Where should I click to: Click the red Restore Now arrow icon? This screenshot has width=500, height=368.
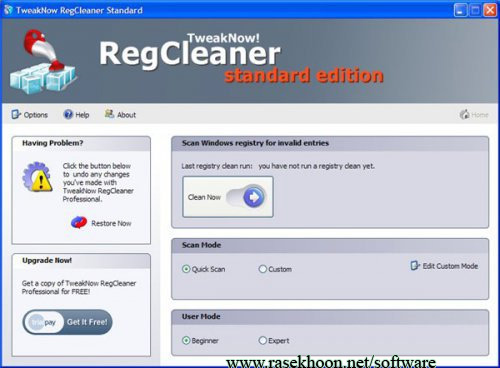pos(79,222)
